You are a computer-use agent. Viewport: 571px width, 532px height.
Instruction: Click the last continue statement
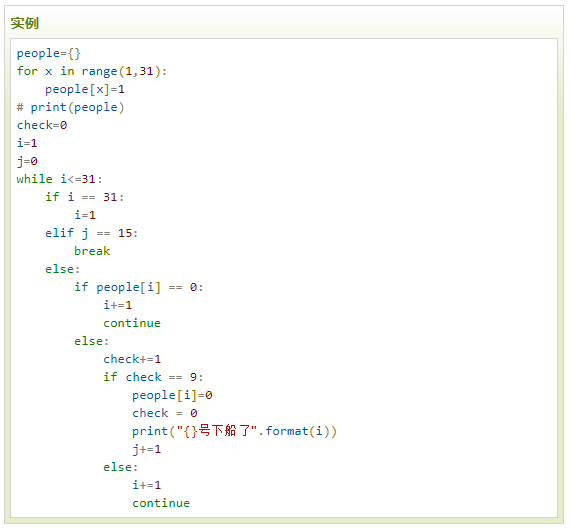161,503
